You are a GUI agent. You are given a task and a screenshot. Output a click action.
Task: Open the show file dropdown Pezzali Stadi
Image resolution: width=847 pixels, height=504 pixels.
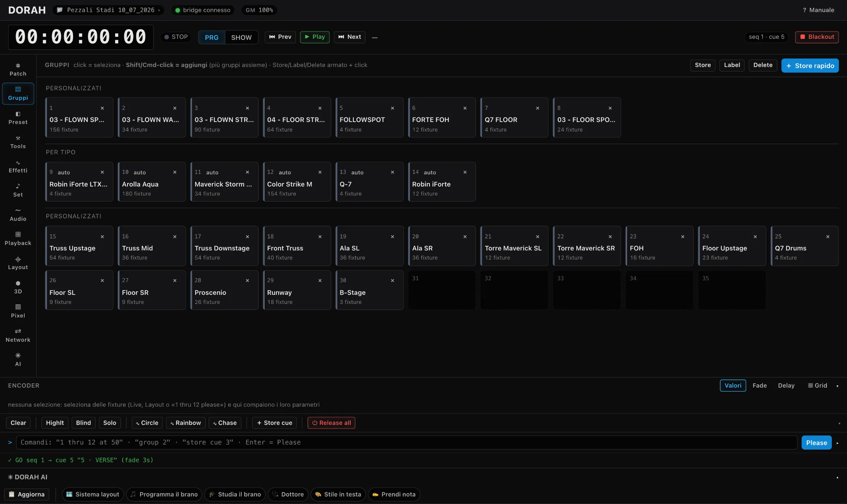[x=109, y=10]
